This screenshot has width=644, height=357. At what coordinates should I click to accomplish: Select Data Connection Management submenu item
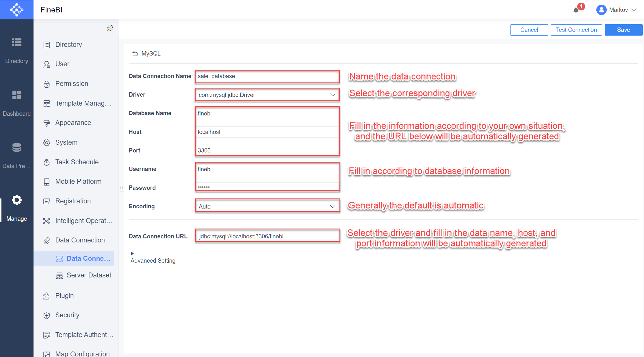[x=74, y=258]
